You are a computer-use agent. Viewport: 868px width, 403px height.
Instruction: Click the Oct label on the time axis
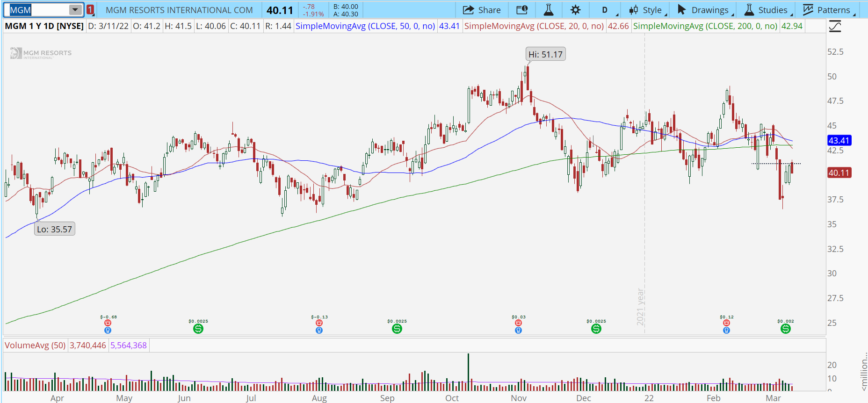tap(452, 398)
